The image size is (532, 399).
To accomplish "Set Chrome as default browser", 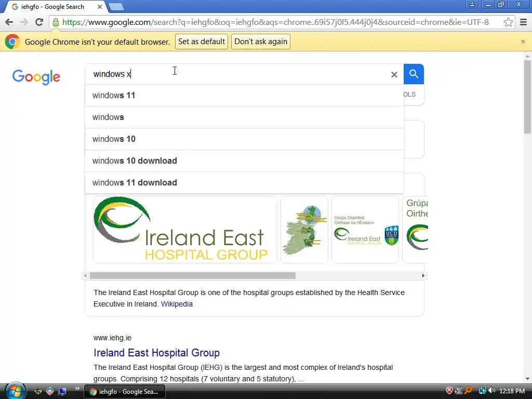I will (202, 42).
